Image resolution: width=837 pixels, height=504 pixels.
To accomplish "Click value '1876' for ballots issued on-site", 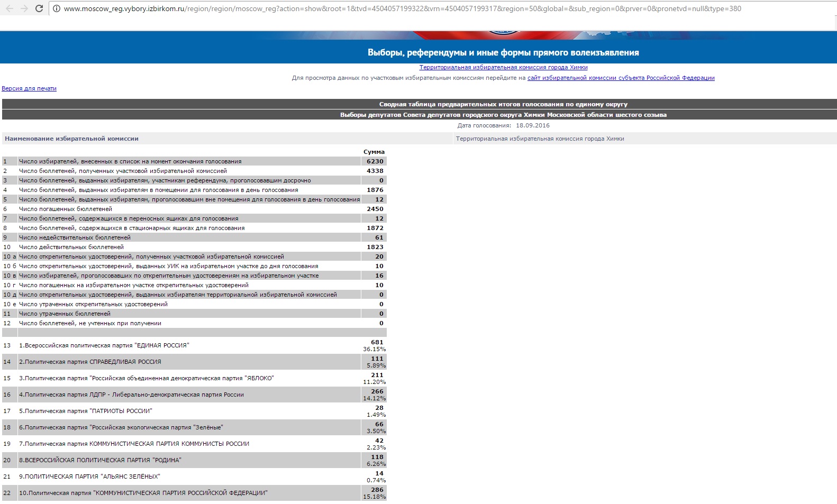I will pos(375,190).
